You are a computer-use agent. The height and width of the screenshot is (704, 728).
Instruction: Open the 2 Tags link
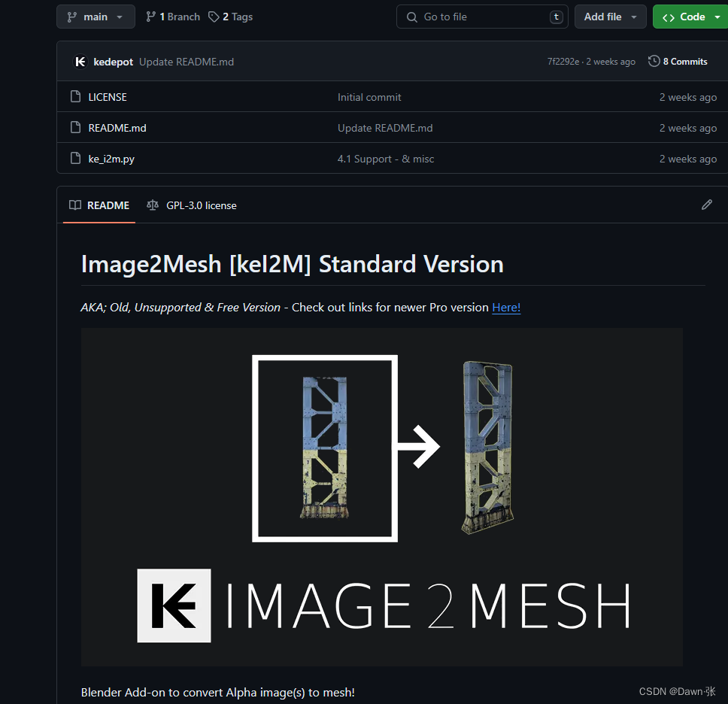[231, 17]
